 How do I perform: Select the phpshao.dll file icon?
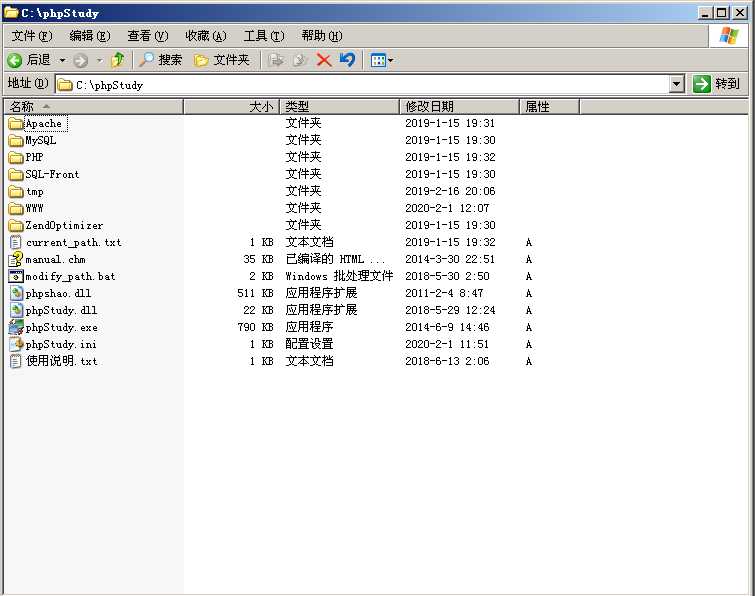(x=16, y=293)
